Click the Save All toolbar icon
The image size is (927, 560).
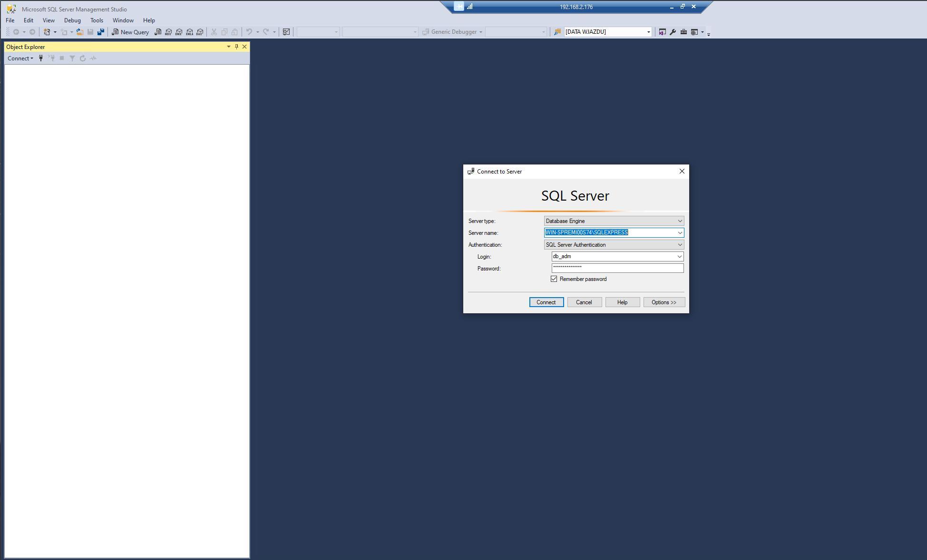click(x=100, y=32)
